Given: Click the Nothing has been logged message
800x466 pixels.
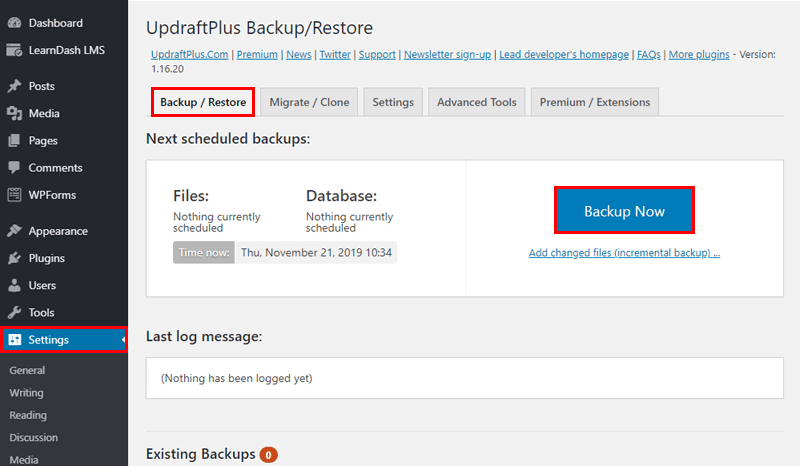Looking at the screenshot, I should [237, 378].
